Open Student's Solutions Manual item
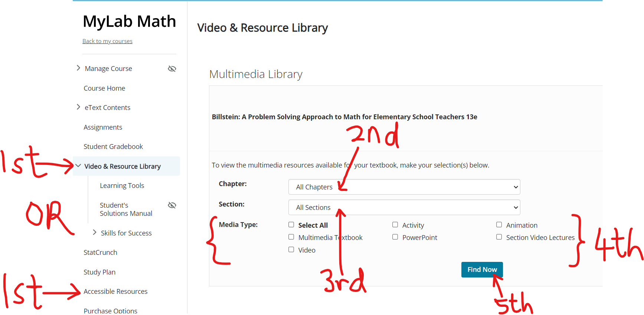Image resolution: width=644 pixels, height=315 pixels. pyautogui.click(x=126, y=209)
